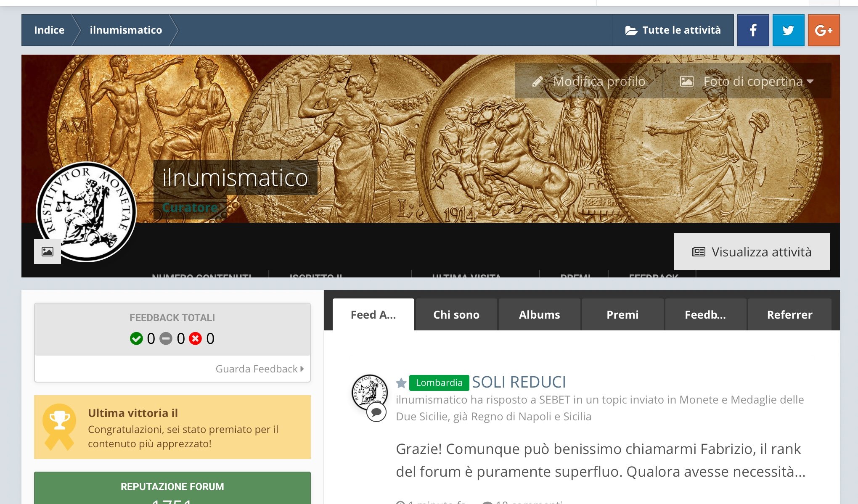Click neutral feedback grey icon
The image size is (858, 504).
[x=166, y=338]
